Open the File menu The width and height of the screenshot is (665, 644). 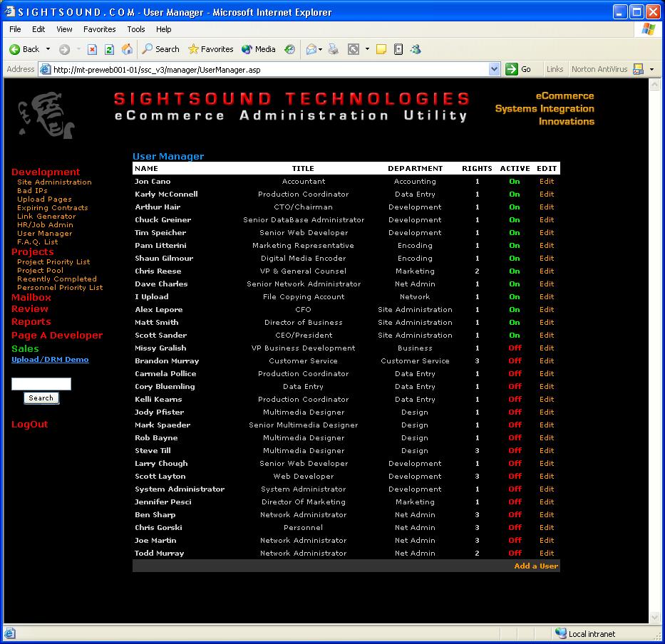click(x=15, y=29)
